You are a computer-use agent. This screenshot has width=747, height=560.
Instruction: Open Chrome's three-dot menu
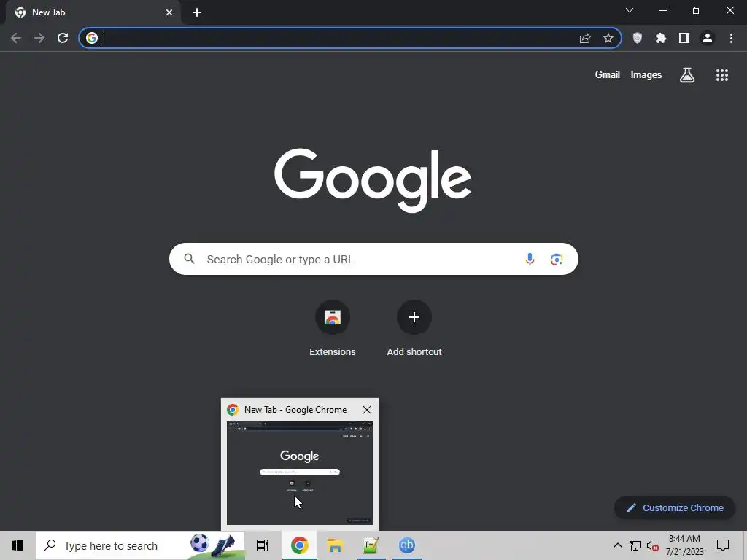coord(731,38)
